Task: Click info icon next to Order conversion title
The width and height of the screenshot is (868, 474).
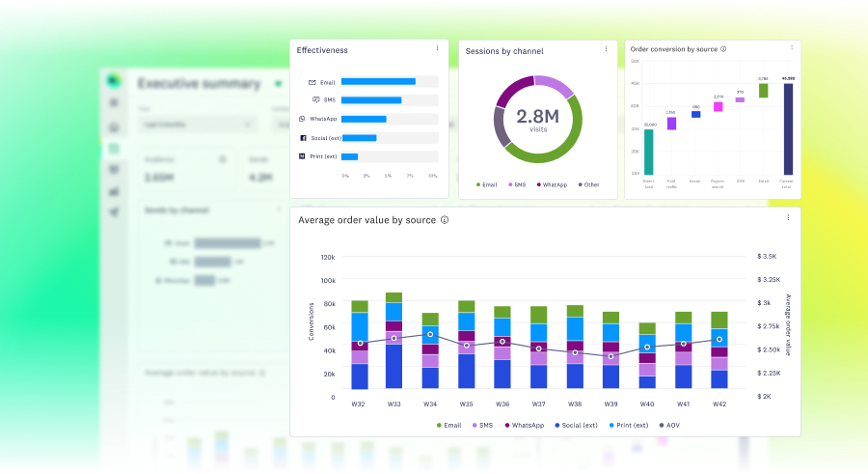Action: pyautogui.click(x=723, y=48)
